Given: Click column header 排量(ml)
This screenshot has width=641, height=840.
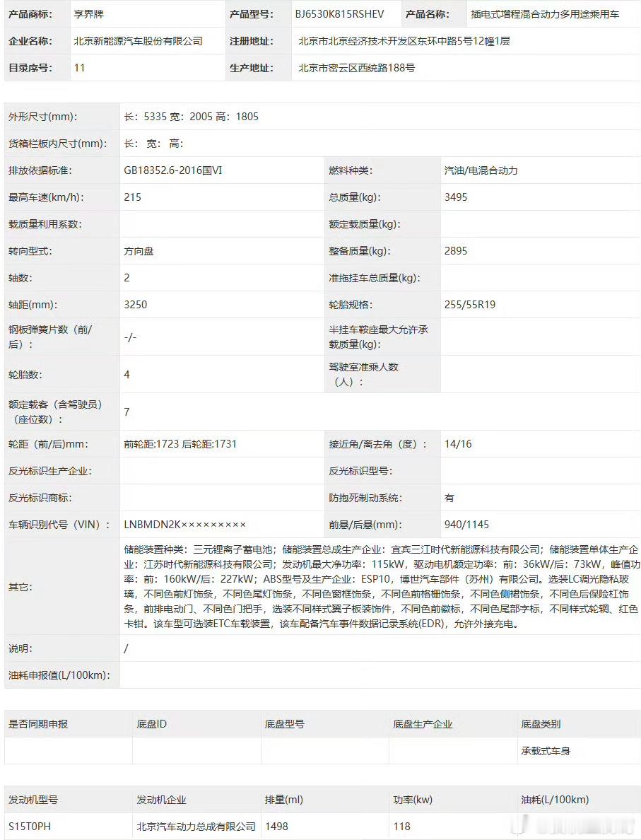Looking at the screenshot, I should tap(284, 800).
